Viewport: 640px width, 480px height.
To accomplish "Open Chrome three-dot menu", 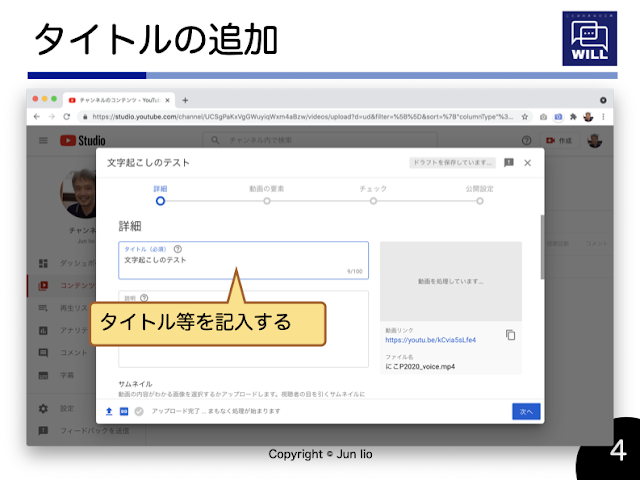I will click(x=603, y=117).
